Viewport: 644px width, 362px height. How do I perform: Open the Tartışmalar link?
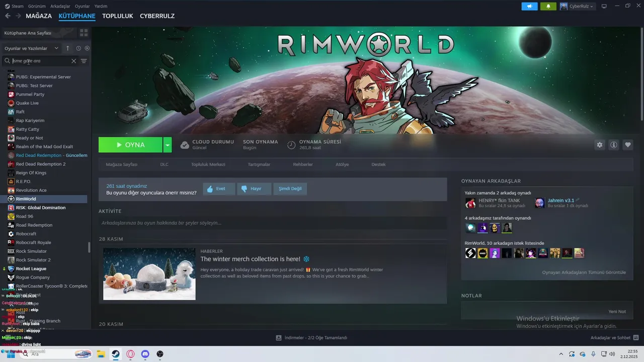click(x=259, y=164)
